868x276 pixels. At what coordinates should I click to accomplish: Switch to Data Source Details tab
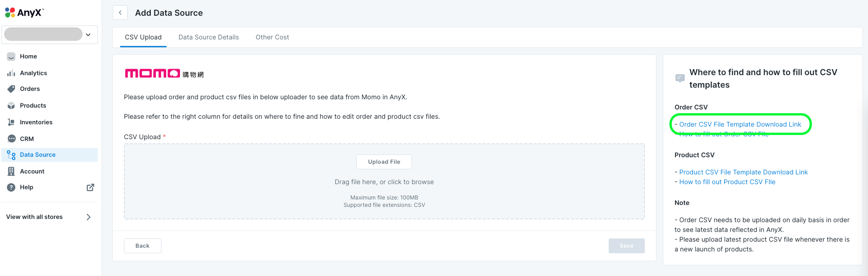pyautogui.click(x=208, y=37)
